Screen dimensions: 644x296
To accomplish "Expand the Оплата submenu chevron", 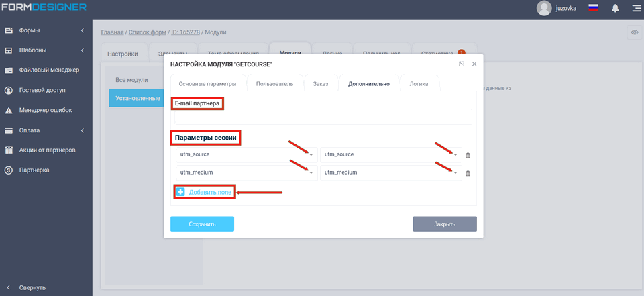I will point(82,130).
